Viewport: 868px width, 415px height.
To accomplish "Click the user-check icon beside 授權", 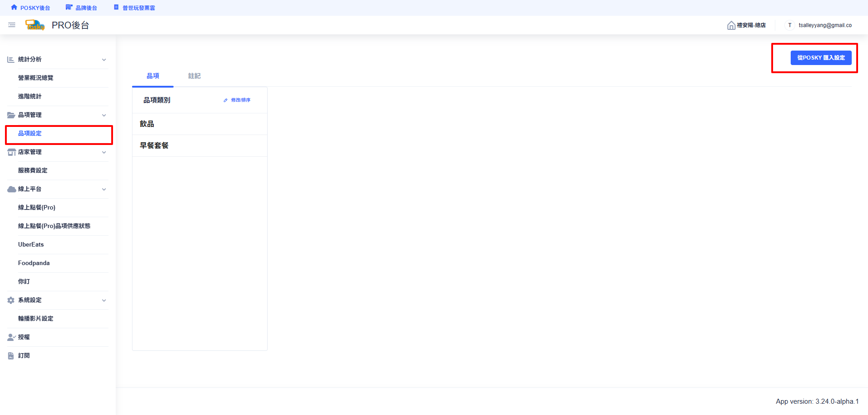I will pyautogui.click(x=11, y=337).
